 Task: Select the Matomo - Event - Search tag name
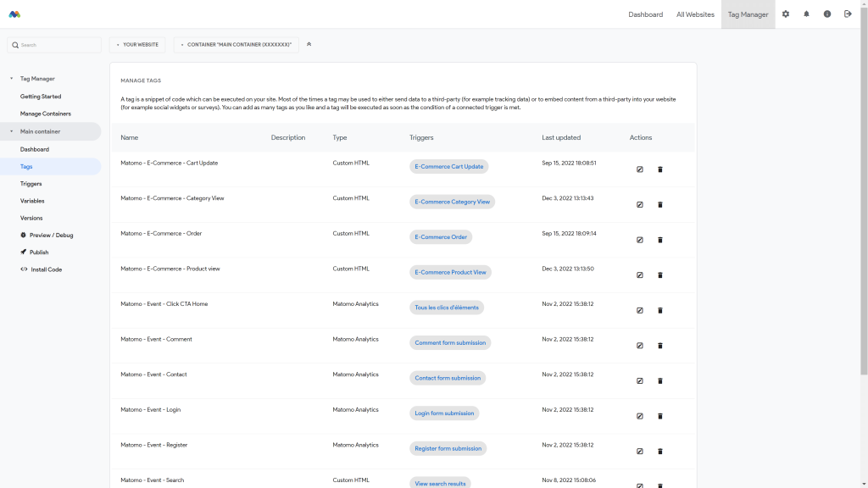(x=153, y=480)
